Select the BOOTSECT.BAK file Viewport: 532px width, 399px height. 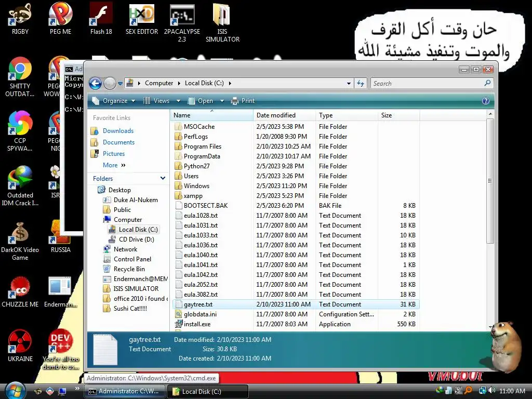[x=206, y=206]
